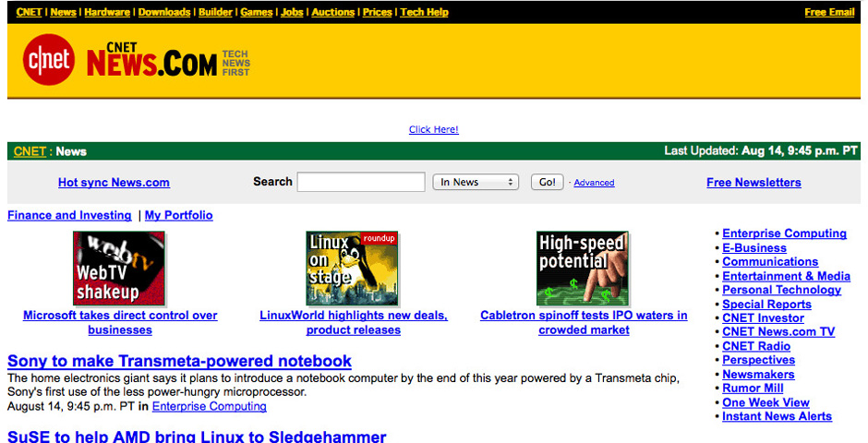Open Rumor Mill sidebar link

pyautogui.click(x=753, y=389)
